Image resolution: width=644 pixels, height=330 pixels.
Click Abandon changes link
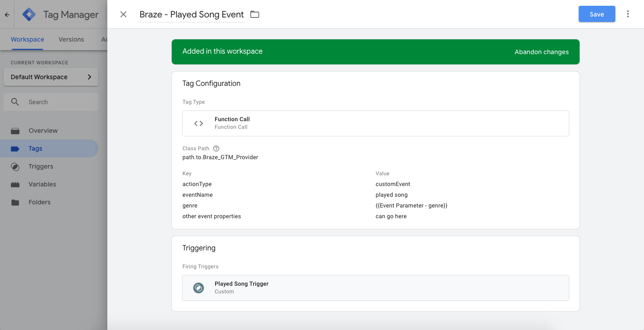tap(542, 52)
